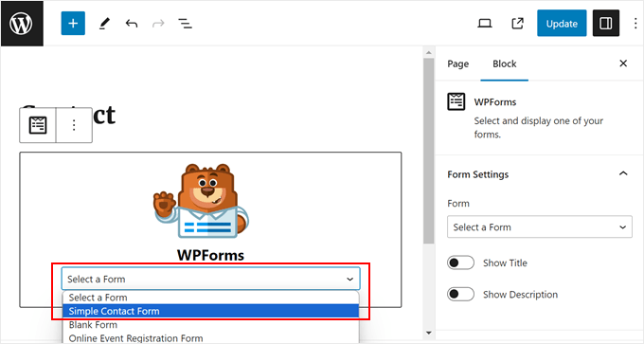The image size is (644, 344).
Task: Collapse the Form Settings panel
Action: click(x=623, y=173)
